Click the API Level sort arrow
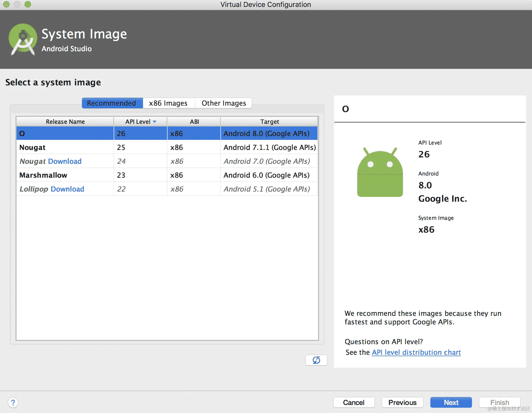 click(154, 122)
